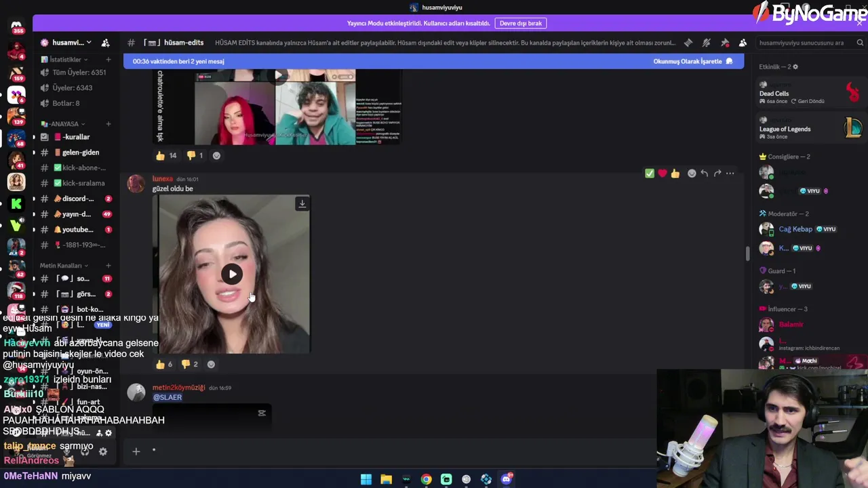Open the -kurallar channel

click(75, 137)
